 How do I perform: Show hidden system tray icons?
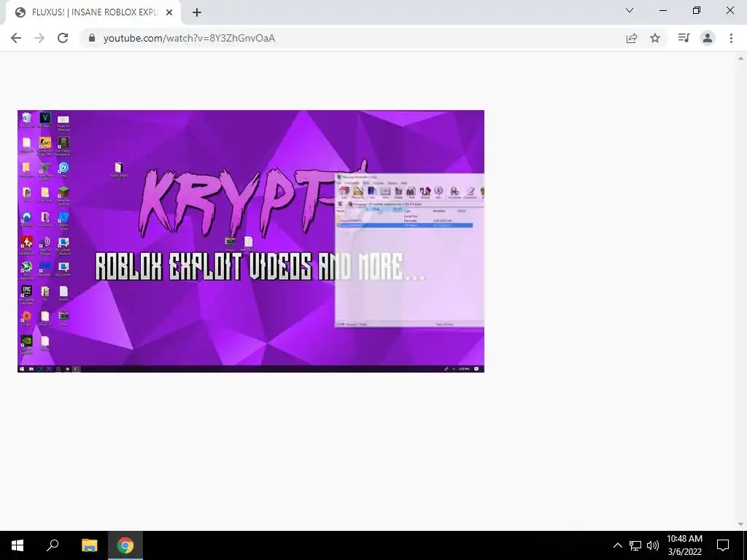(x=617, y=545)
